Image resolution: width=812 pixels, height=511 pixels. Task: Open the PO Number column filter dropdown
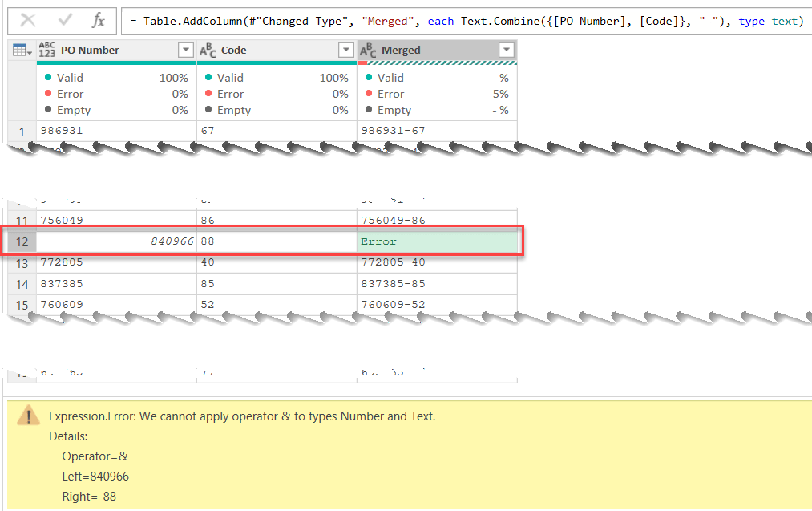[x=185, y=51]
